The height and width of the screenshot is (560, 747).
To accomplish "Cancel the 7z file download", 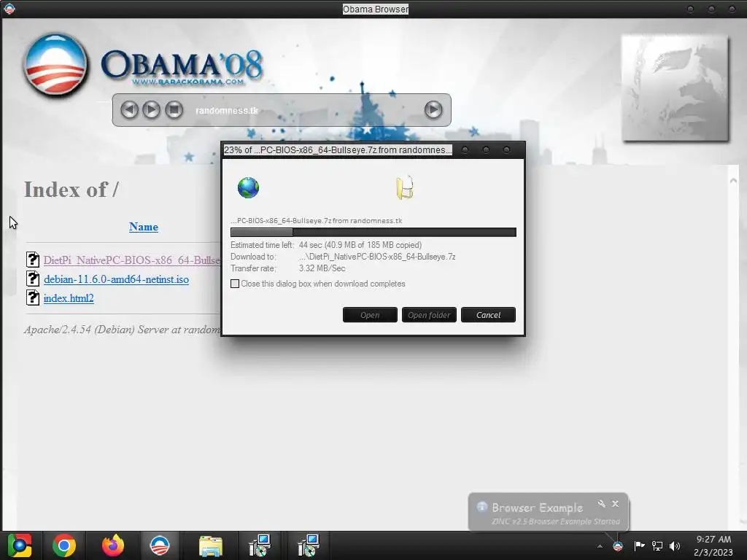I will pos(488,315).
